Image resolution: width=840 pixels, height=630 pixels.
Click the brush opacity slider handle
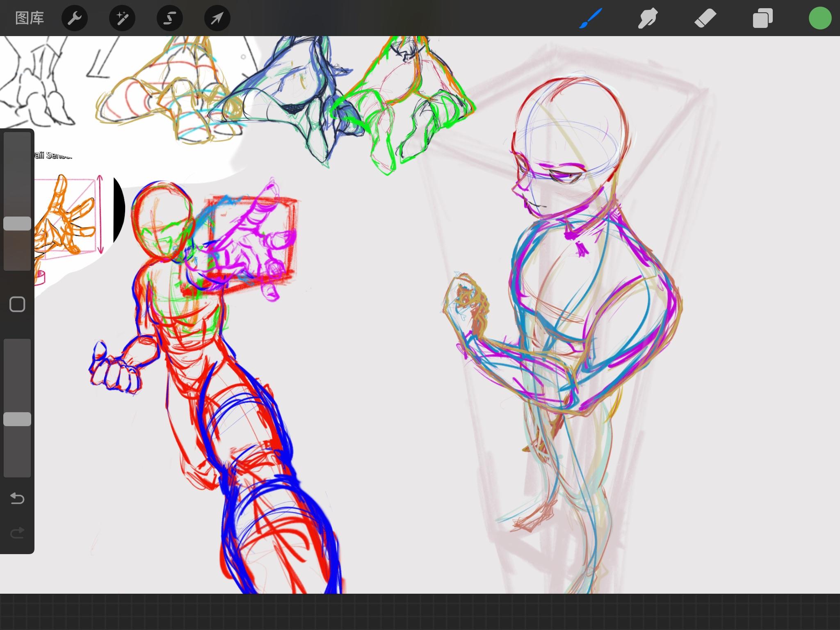point(17,419)
